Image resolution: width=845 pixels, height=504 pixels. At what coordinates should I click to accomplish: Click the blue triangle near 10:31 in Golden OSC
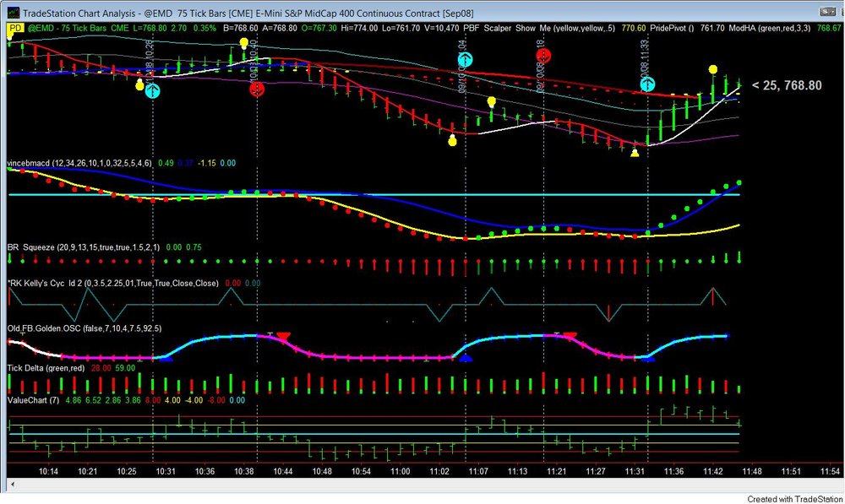pos(166,358)
